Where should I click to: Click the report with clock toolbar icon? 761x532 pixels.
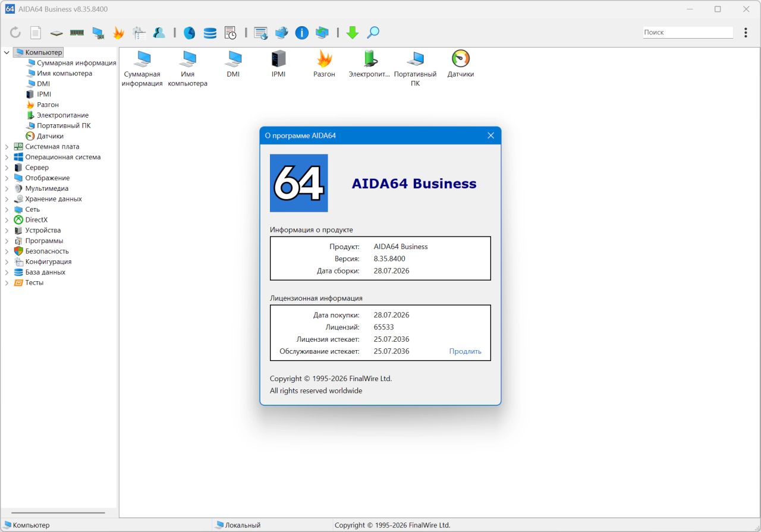point(230,33)
